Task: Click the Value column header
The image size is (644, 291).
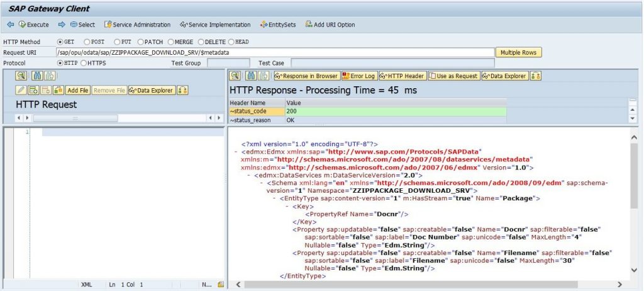Action: (x=396, y=103)
